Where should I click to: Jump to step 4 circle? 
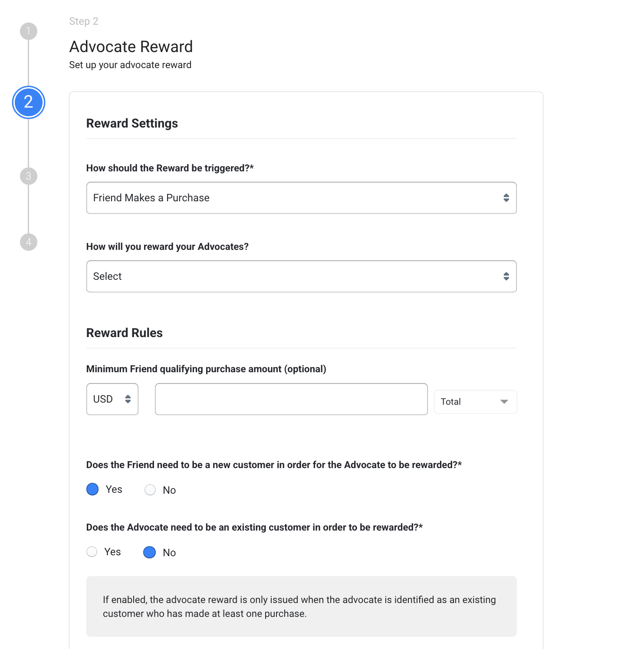tap(29, 242)
